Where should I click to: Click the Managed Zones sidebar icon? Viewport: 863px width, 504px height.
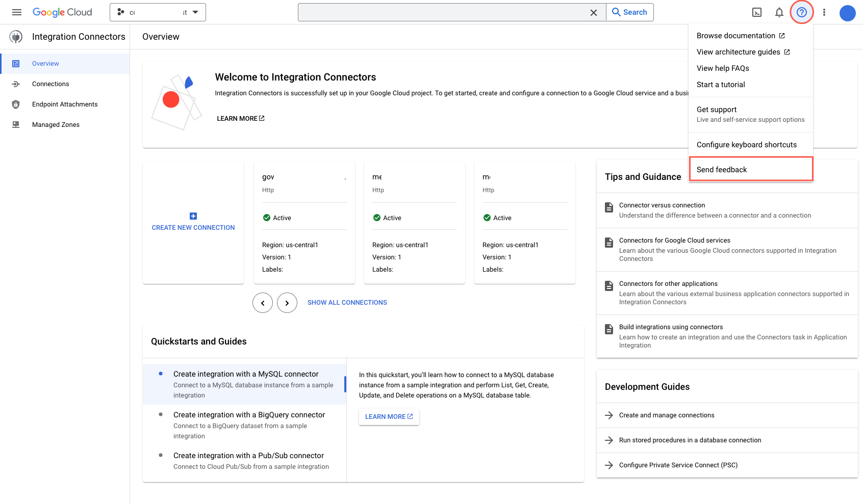pos(16,124)
